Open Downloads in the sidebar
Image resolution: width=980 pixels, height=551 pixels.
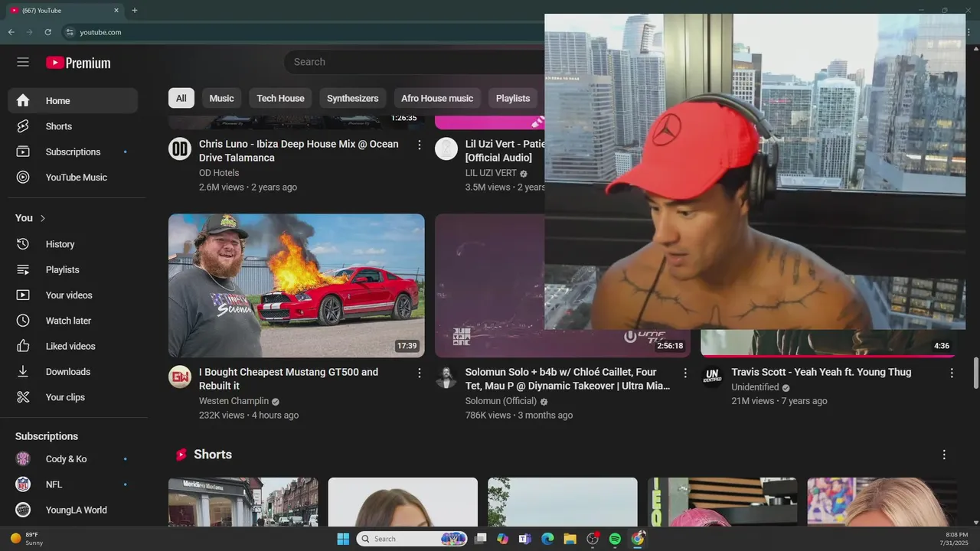click(x=73, y=371)
